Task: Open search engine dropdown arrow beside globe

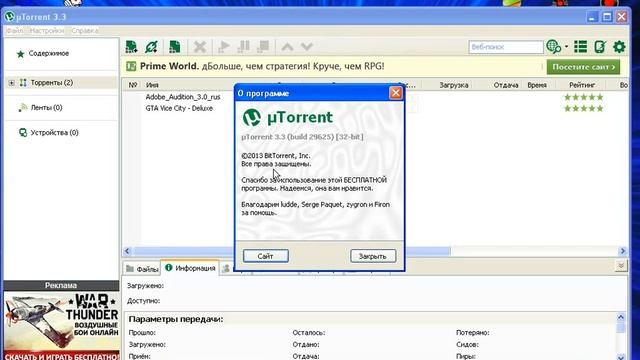Action: pos(567,47)
